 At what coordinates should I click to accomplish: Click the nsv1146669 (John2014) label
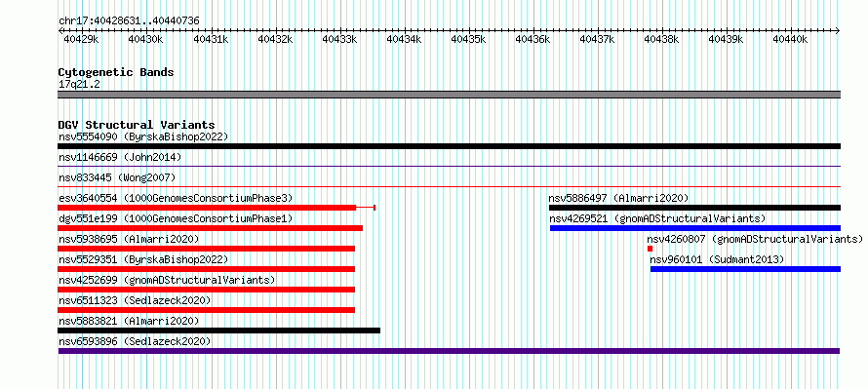(120, 157)
